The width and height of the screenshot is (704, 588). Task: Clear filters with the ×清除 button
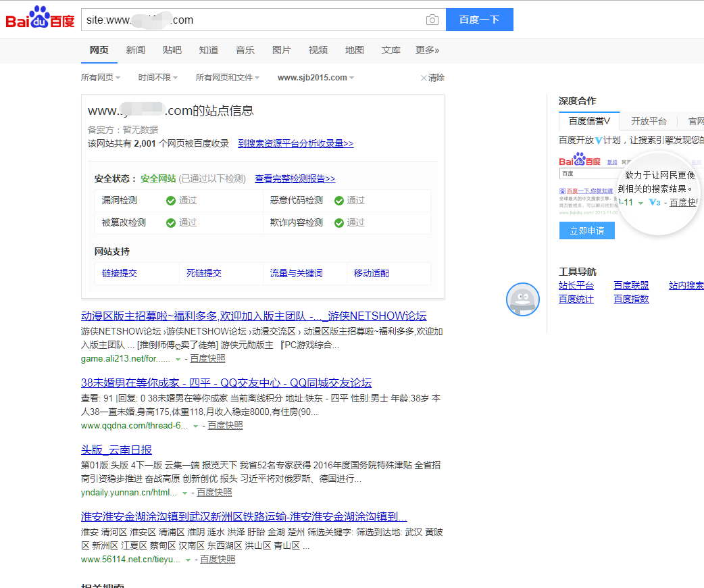pos(432,78)
